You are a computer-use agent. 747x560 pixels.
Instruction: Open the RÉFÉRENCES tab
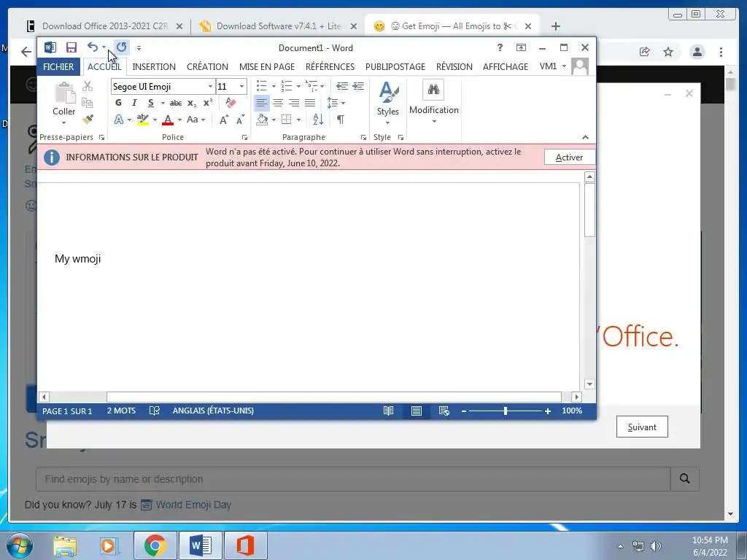[330, 66]
